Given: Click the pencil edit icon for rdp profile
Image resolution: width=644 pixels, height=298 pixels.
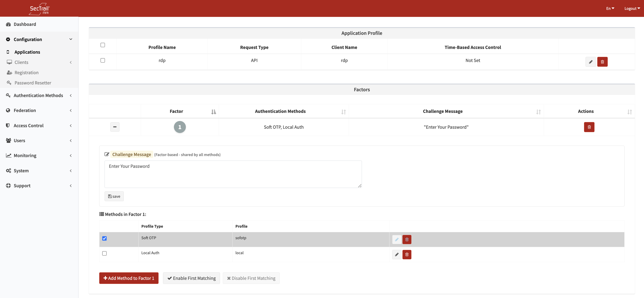Looking at the screenshot, I should (590, 62).
